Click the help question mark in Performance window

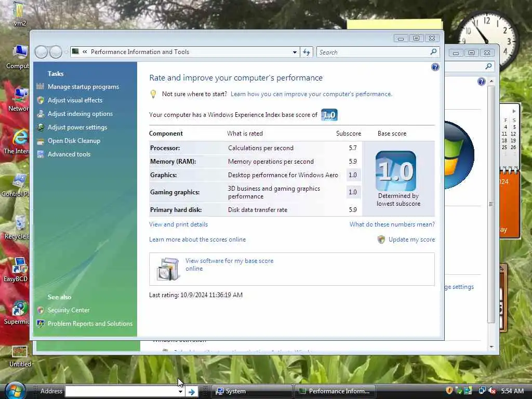coord(435,67)
